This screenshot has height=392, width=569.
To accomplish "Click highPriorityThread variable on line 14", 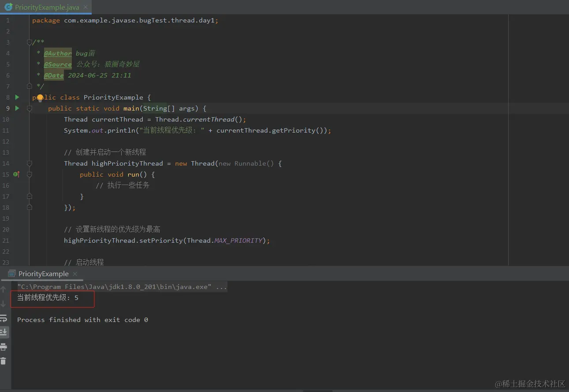I will tap(127, 163).
